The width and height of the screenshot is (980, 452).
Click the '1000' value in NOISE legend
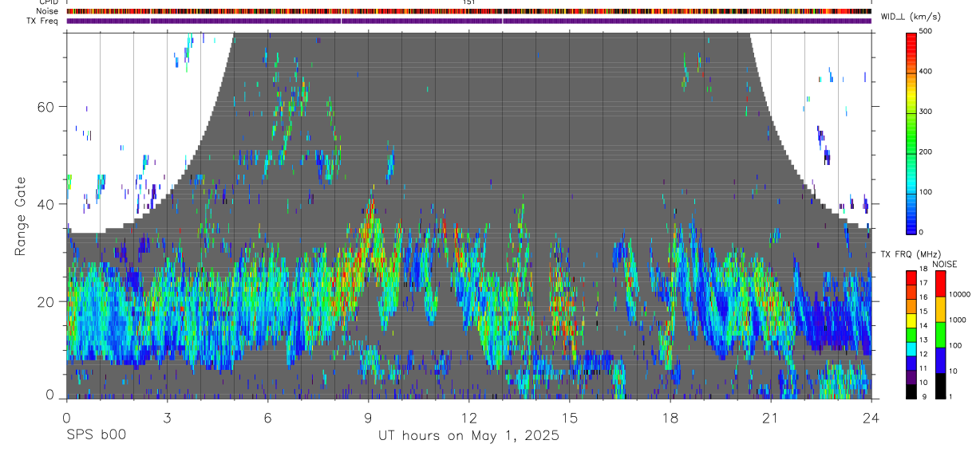(x=958, y=320)
